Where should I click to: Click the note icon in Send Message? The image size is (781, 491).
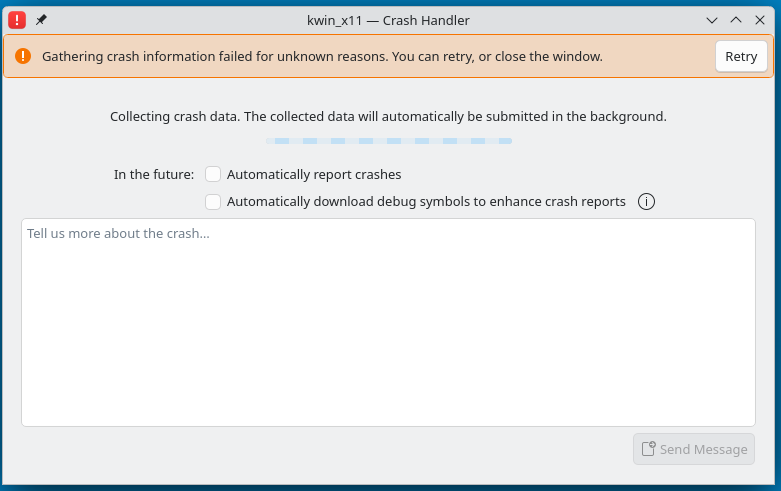click(x=649, y=449)
